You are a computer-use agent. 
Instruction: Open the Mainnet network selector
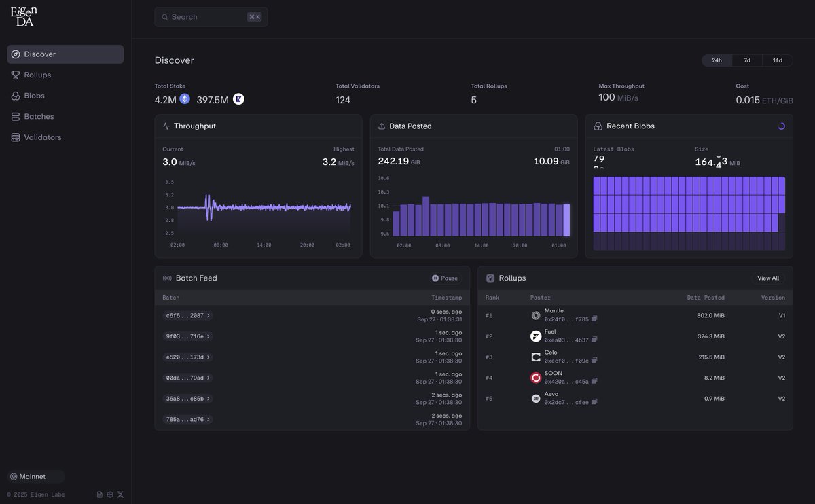[33, 475]
